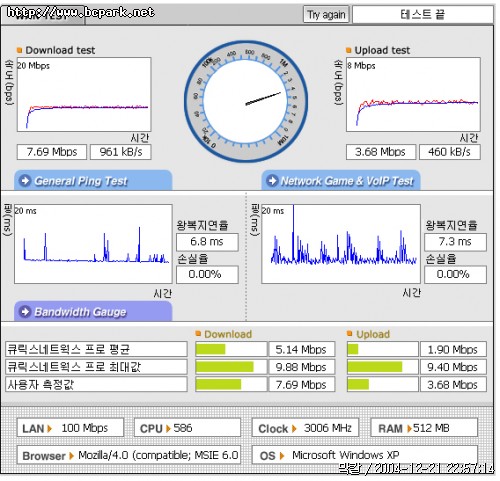This screenshot has width=500, height=481.
Task: Click the 테스트 끝 status field
Action: [423, 15]
